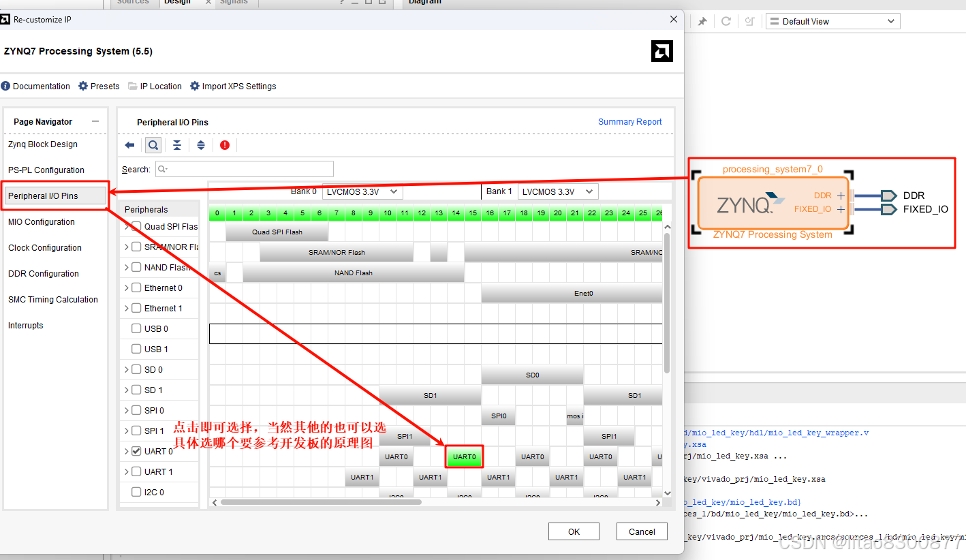Click Import XPS Settings
This screenshot has height=560, width=966.
click(233, 87)
